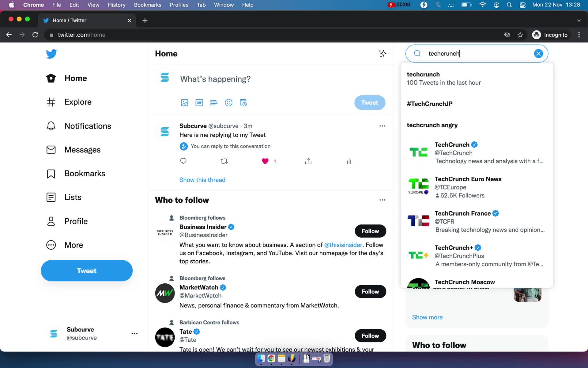Open Profile in the sidebar
This screenshot has width=588, height=368.
(67, 221)
